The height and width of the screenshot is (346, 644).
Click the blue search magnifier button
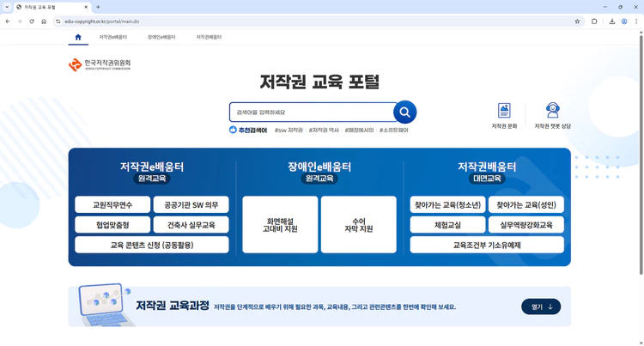point(404,112)
